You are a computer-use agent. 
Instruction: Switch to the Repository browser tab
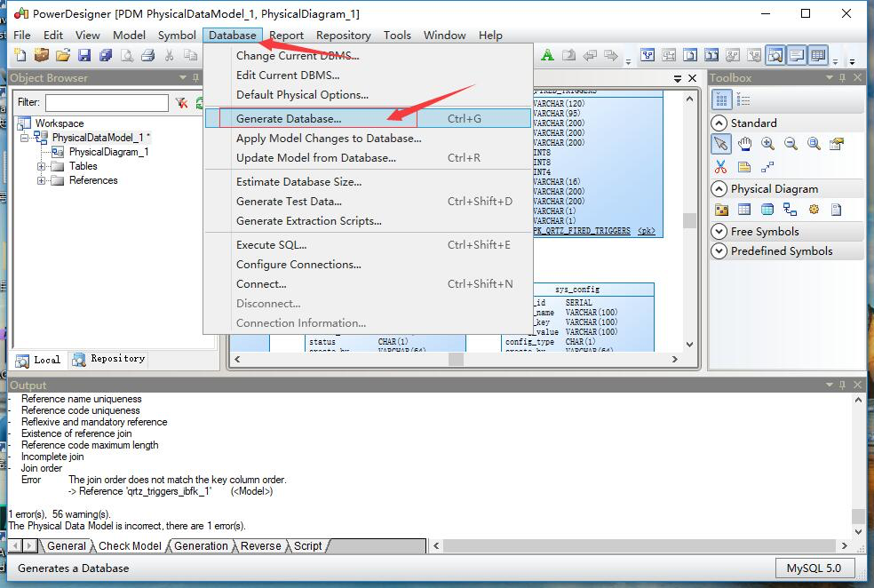109,359
